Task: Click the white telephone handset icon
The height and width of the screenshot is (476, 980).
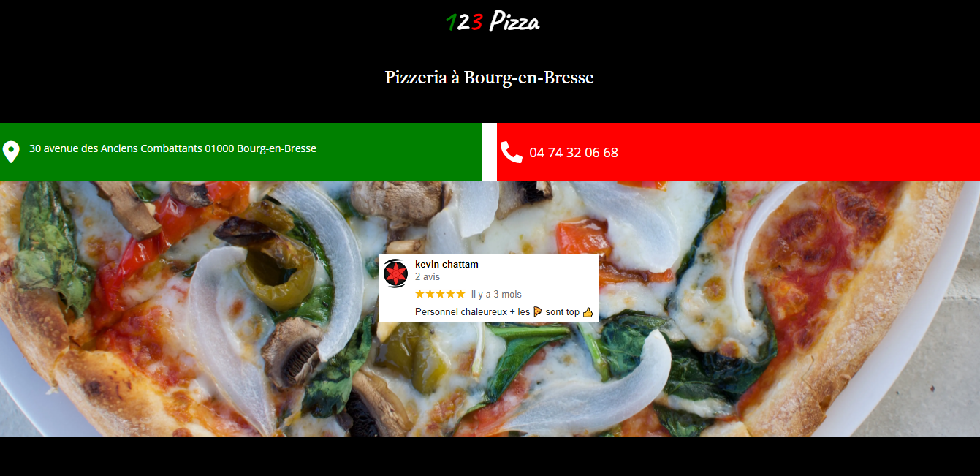Action: [x=511, y=152]
